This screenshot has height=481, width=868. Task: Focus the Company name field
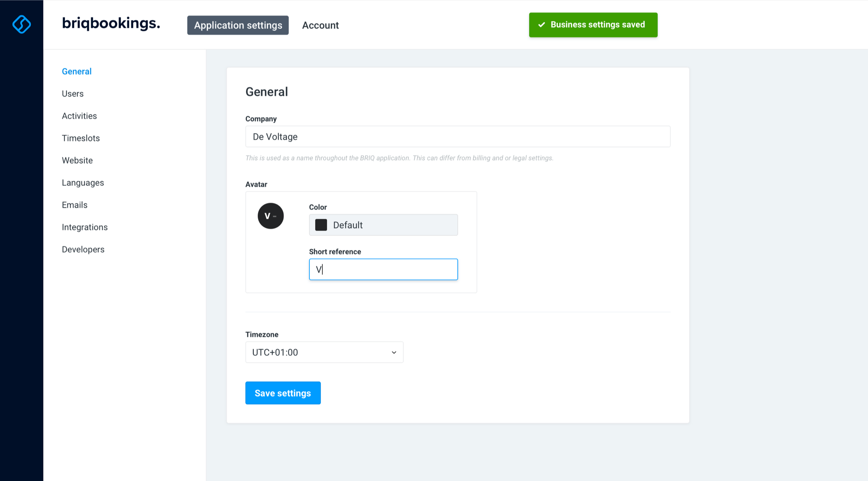click(458, 137)
